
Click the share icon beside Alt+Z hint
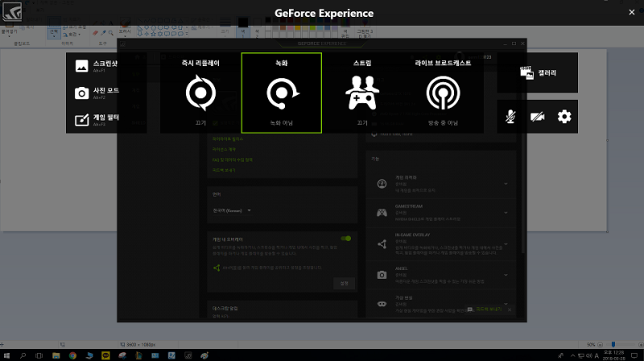pyautogui.click(x=217, y=268)
